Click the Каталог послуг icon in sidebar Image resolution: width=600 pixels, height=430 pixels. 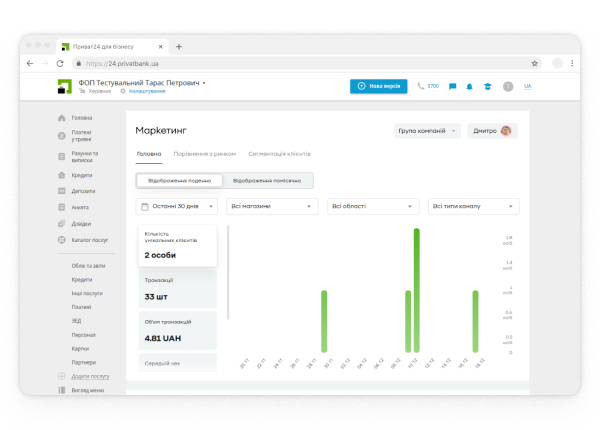point(62,240)
